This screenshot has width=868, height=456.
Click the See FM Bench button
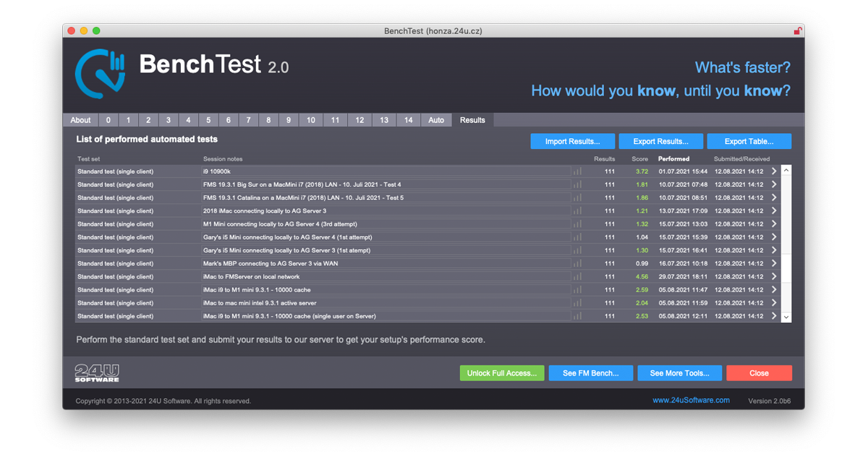tap(591, 373)
